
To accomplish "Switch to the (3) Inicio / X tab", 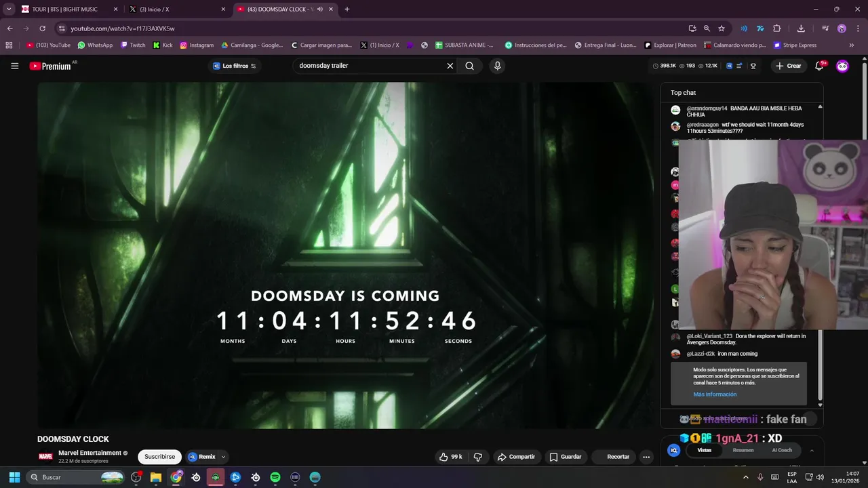I will pos(178,9).
